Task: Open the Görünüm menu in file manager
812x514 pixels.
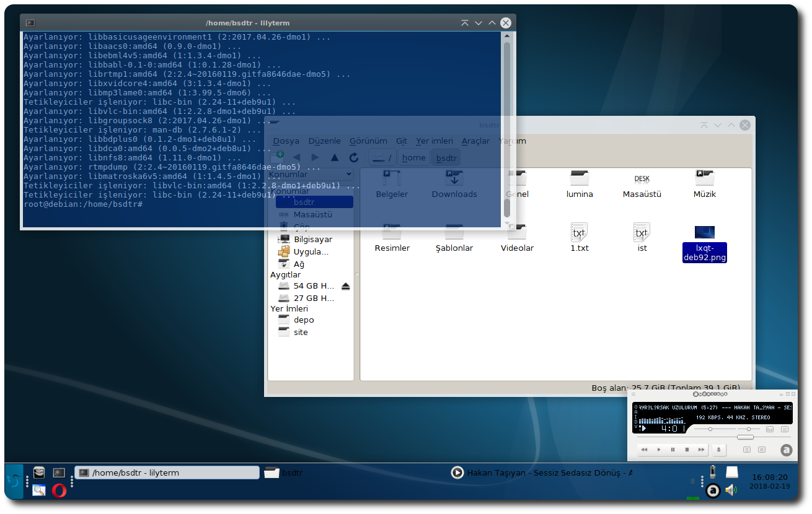Action: coord(368,141)
